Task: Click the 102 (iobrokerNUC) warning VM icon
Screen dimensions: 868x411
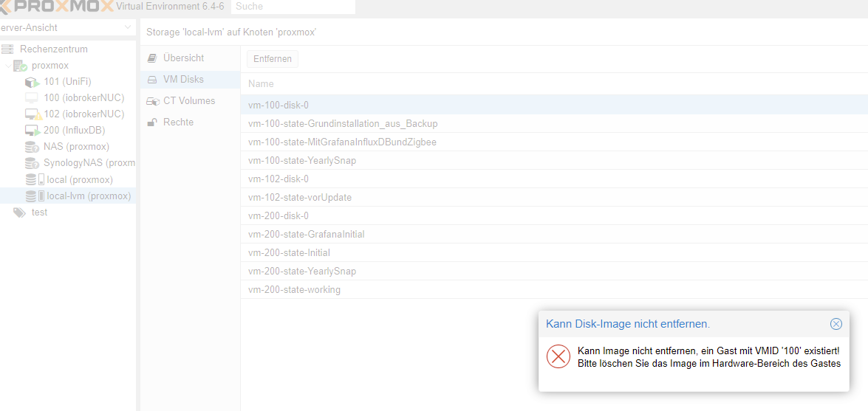Action: (33, 114)
